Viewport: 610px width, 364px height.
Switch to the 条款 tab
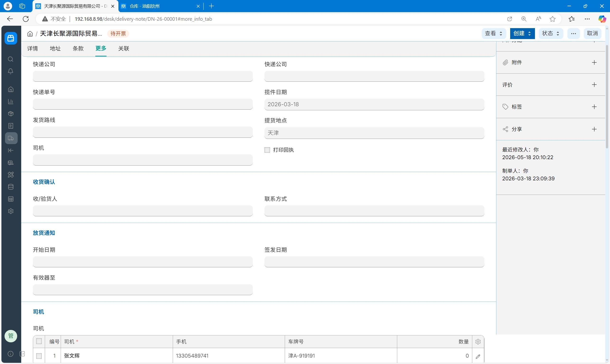78,48
